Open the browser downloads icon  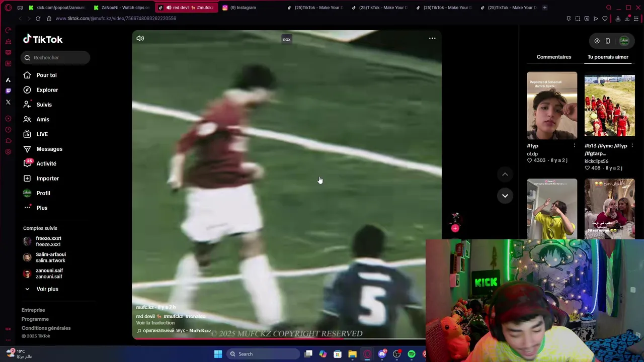(627, 19)
